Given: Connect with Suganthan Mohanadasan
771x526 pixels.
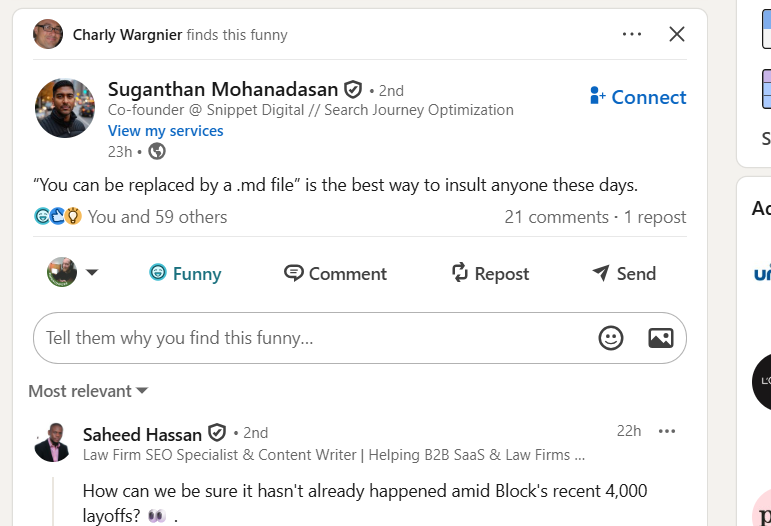Looking at the screenshot, I should (638, 97).
